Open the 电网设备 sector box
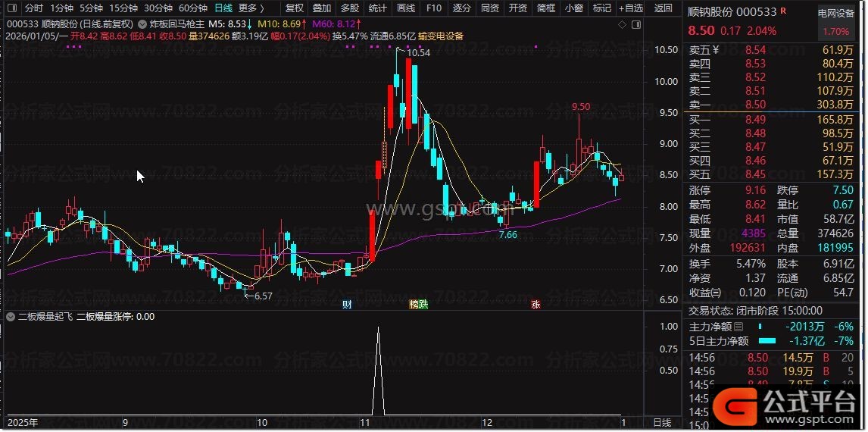 tap(835, 24)
